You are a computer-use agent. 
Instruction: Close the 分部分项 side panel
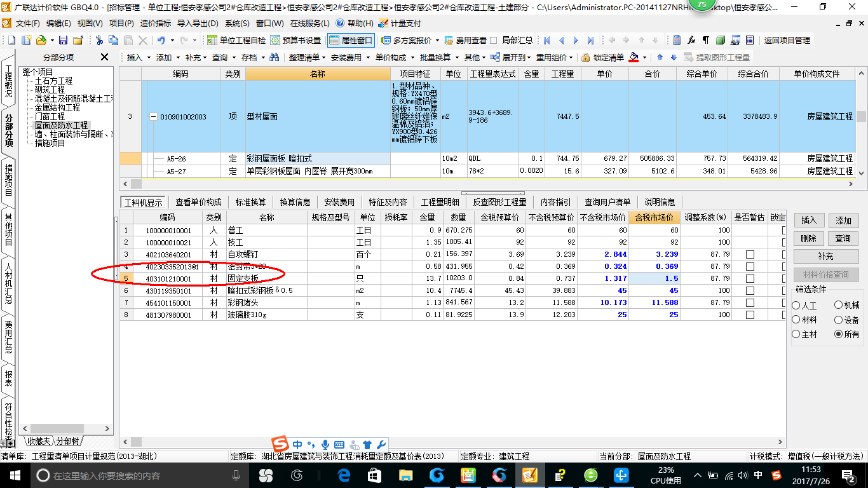[x=105, y=57]
